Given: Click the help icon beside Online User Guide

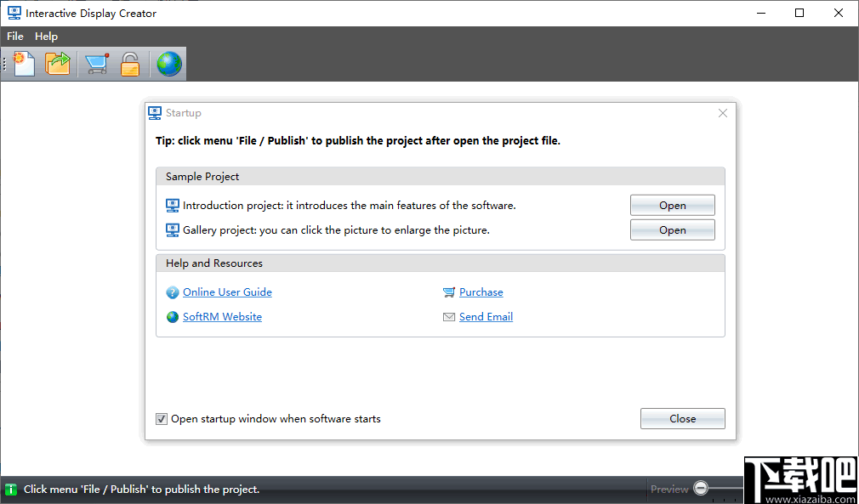Looking at the screenshot, I should (174, 292).
